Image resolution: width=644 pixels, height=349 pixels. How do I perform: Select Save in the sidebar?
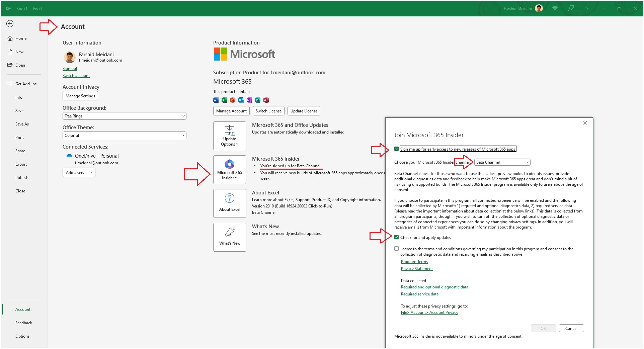pyautogui.click(x=19, y=111)
